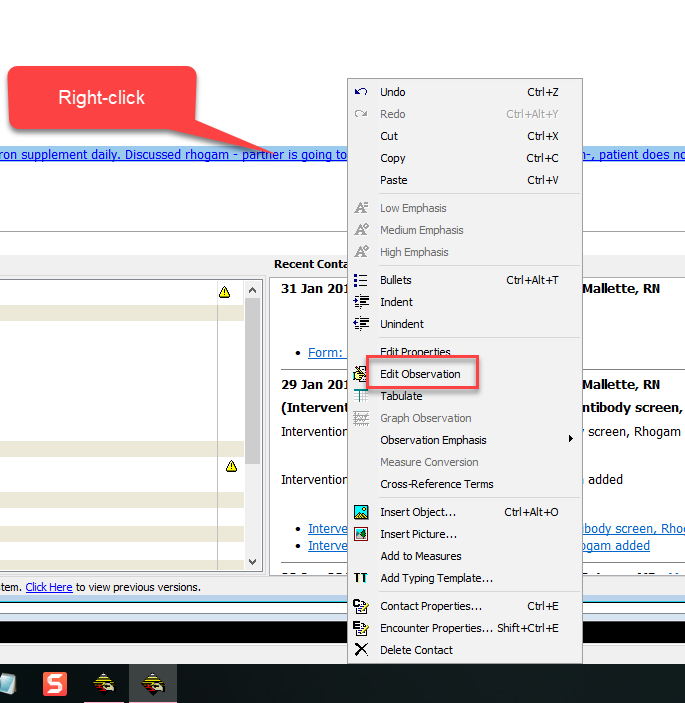685x703 pixels.
Task: Click the list scrollbar down arrow
Action: pyautogui.click(x=252, y=561)
